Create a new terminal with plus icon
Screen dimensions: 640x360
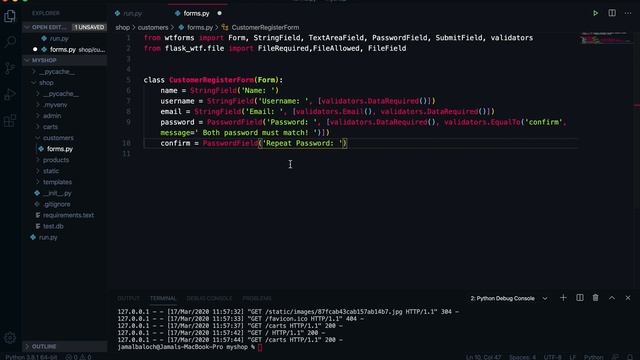(x=563, y=298)
